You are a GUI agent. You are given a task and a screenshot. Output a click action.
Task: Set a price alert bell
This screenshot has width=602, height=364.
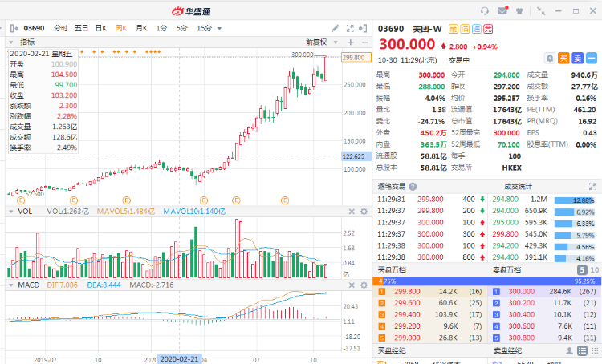[550, 59]
